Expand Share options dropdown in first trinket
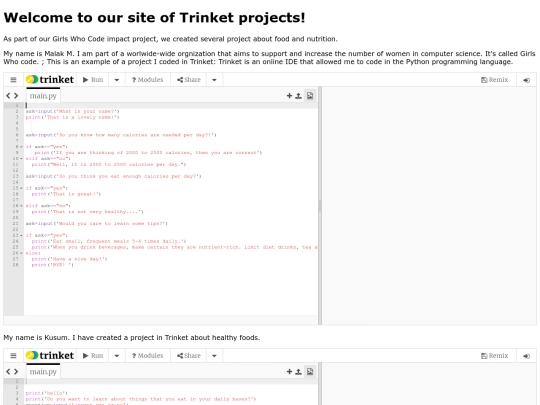 [x=214, y=80]
